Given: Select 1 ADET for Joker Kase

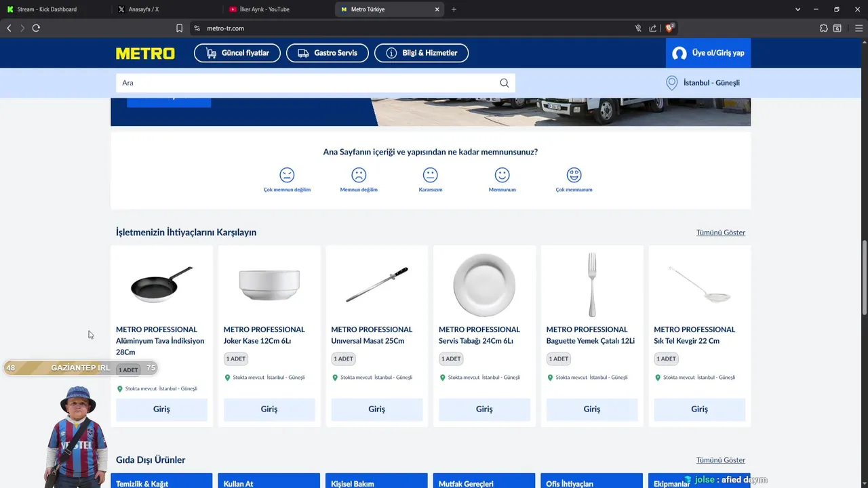Looking at the screenshot, I should pyautogui.click(x=236, y=359).
